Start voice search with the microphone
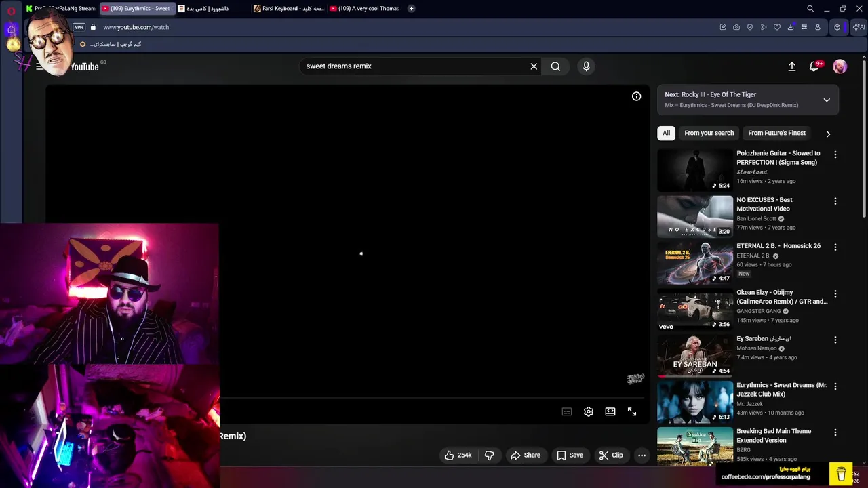Viewport: 868px width, 488px height. pyautogui.click(x=587, y=66)
